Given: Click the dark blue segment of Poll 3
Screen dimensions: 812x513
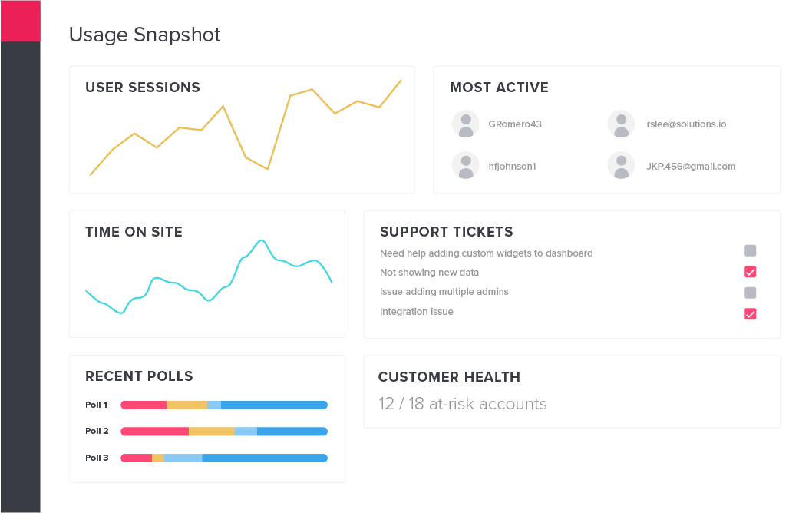Looking at the screenshot, I should (265, 458).
